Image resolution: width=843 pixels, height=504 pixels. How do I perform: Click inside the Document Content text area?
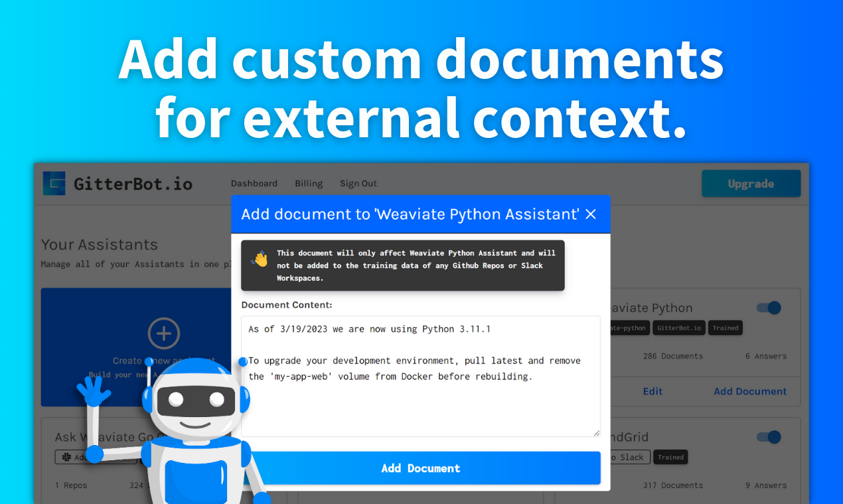[x=421, y=376]
